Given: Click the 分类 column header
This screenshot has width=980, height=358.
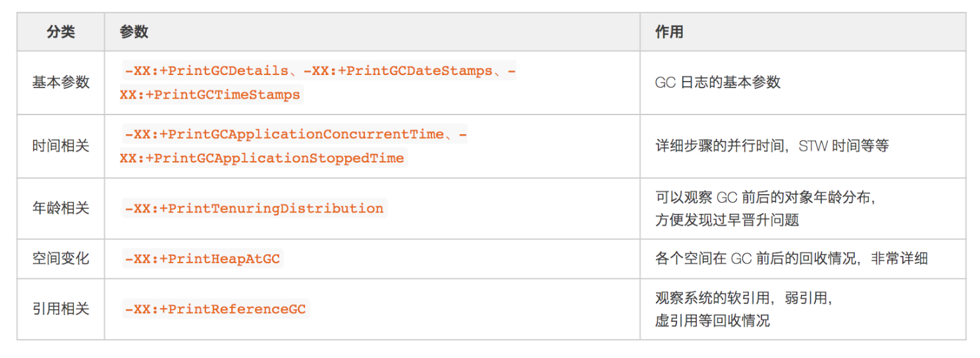Looking at the screenshot, I should coord(61,32).
